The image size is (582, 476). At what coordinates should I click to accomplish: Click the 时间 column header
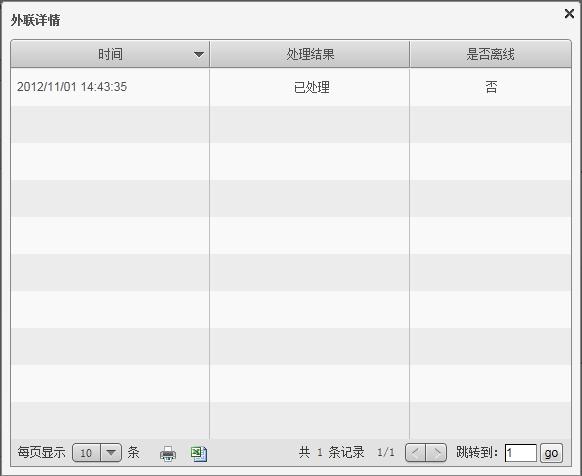[110, 54]
